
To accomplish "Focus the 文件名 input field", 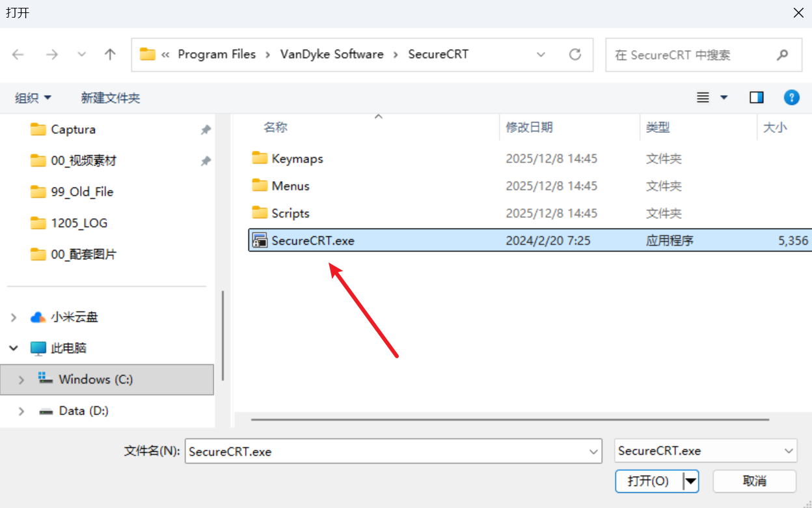I will [x=393, y=451].
